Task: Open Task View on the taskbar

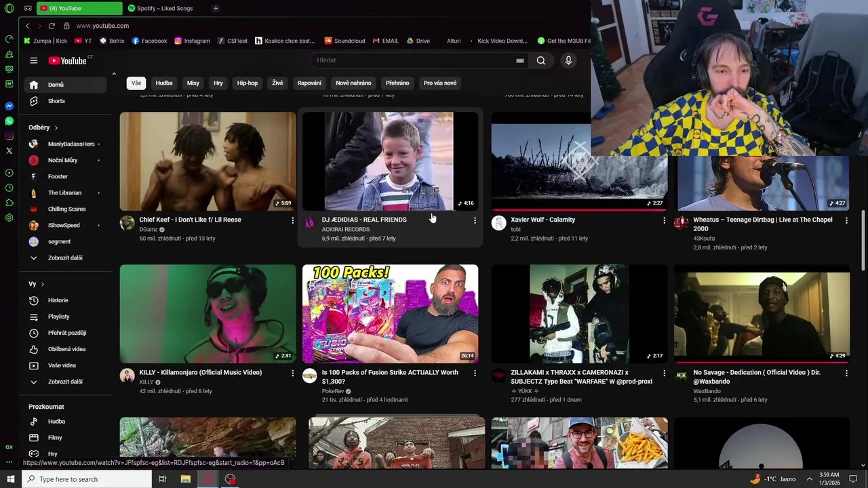Action: (163, 479)
